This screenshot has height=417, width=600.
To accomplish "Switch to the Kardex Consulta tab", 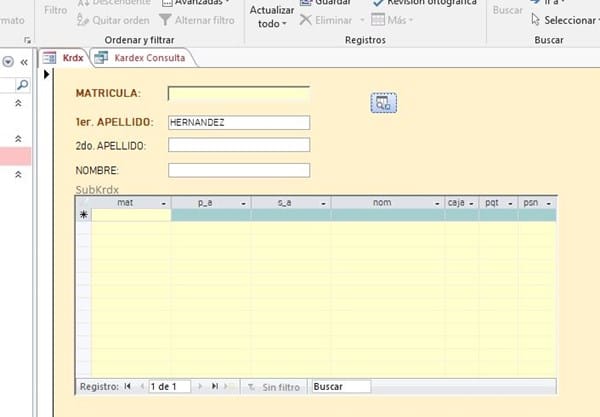I will pyautogui.click(x=141, y=59).
